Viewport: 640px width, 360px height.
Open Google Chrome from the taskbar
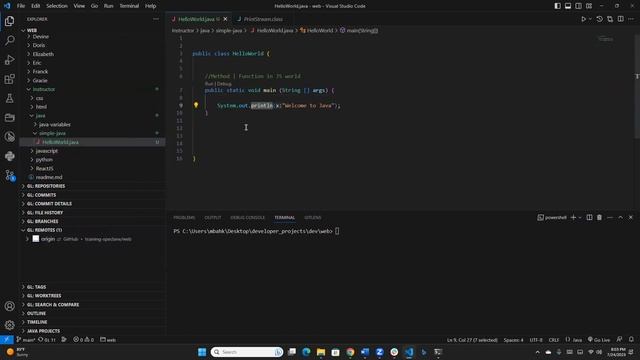350,352
